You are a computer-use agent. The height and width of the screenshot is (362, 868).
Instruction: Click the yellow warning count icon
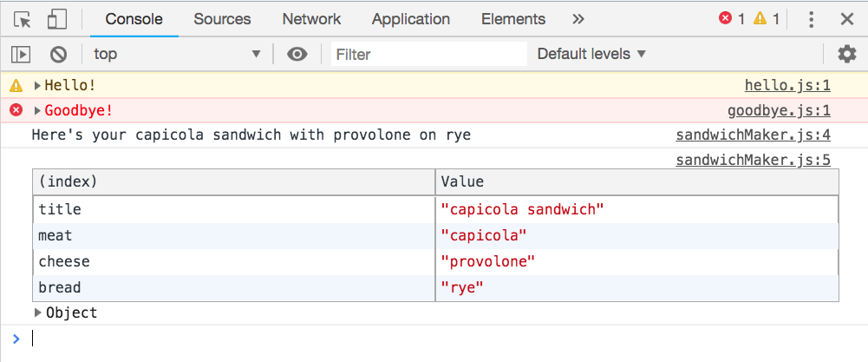(760, 19)
